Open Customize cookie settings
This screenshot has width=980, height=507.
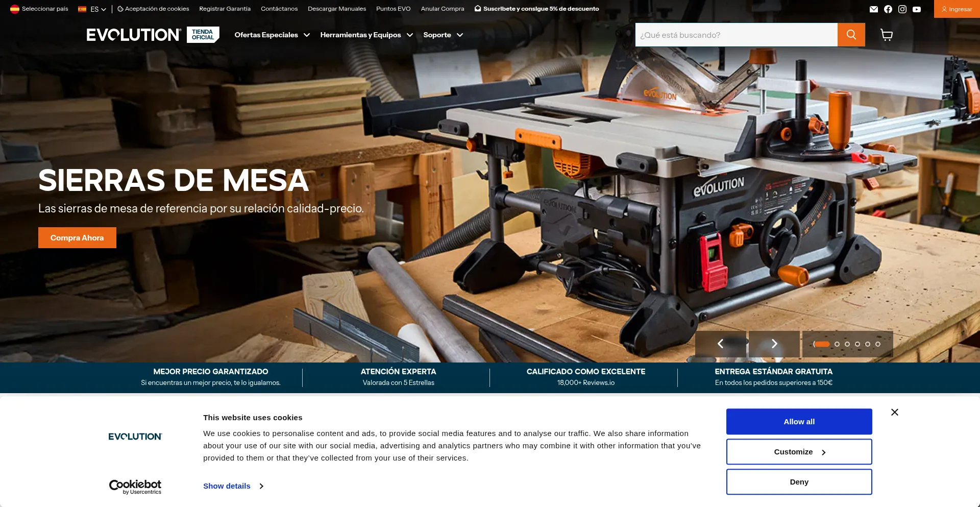(x=799, y=452)
